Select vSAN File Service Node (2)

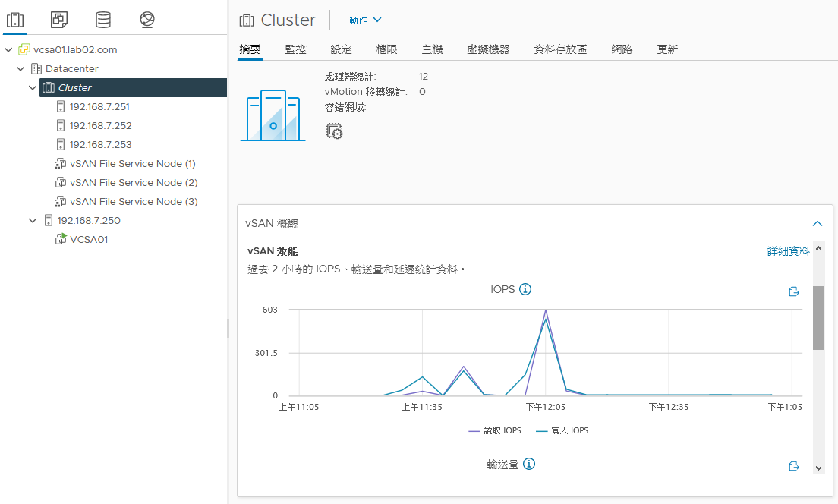(x=134, y=182)
